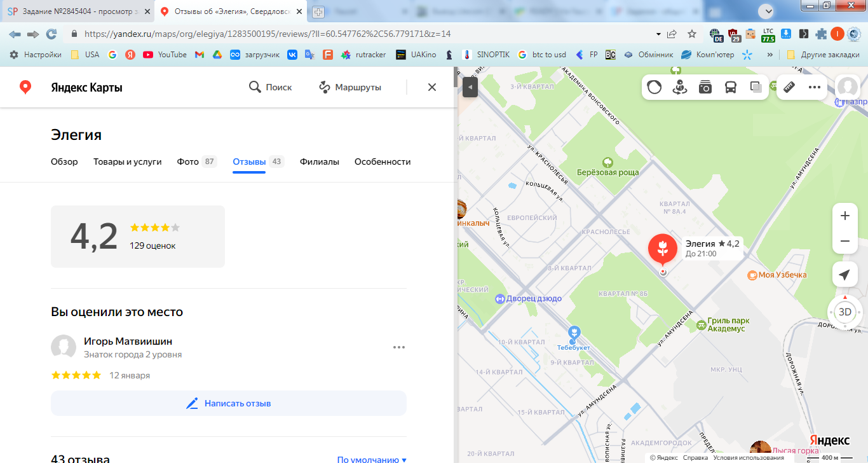
Task: Select the Отзывы tab
Action: click(x=258, y=162)
